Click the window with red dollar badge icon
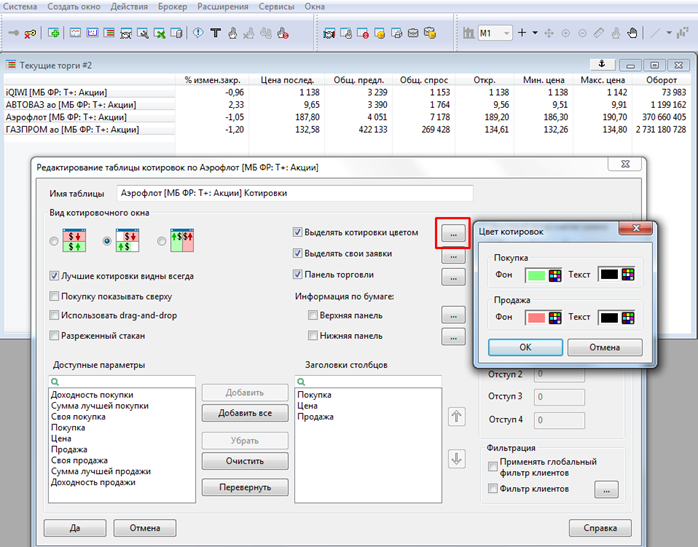Image resolution: width=698 pixels, height=547 pixels. click(x=362, y=33)
